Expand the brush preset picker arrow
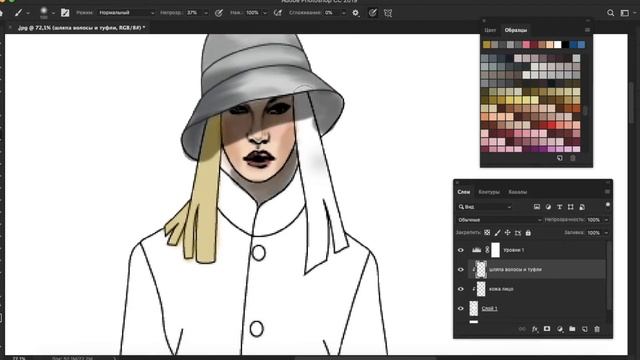The image size is (640, 360). click(53, 13)
